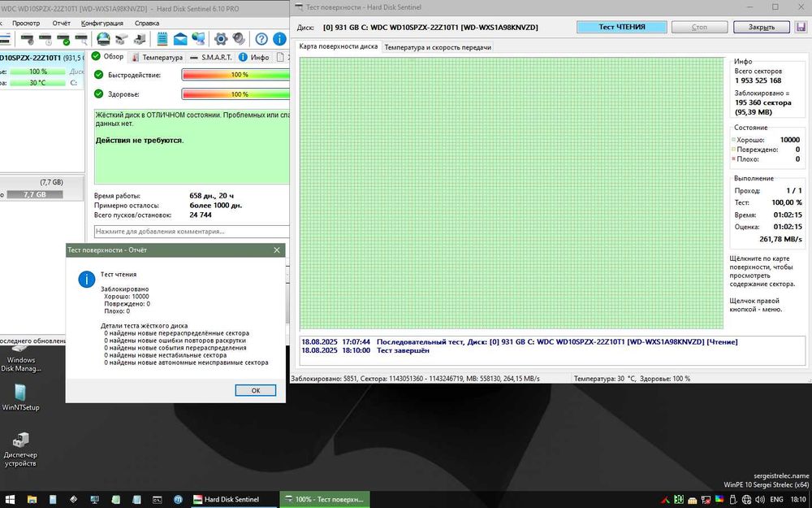Open the Windows Start menu
812x508 pixels.
(10, 500)
